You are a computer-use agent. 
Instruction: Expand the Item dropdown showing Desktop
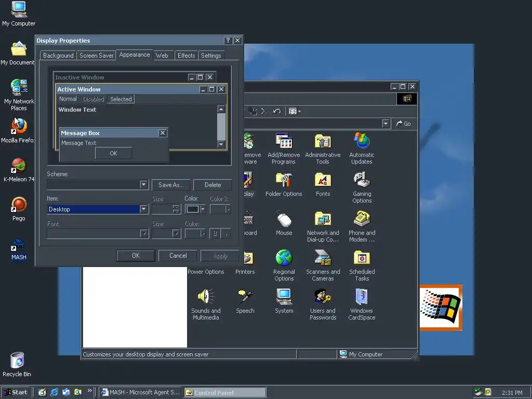point(143,209)
